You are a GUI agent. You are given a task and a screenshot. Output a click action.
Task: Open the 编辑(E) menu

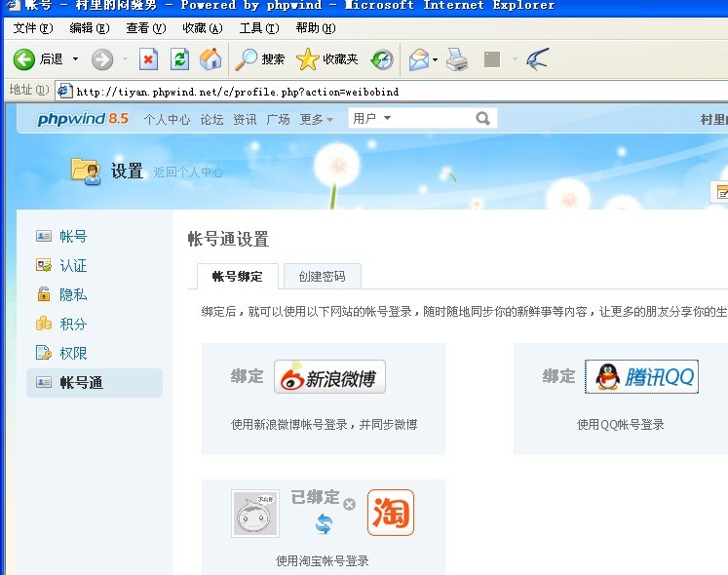(x=90, y=28)
